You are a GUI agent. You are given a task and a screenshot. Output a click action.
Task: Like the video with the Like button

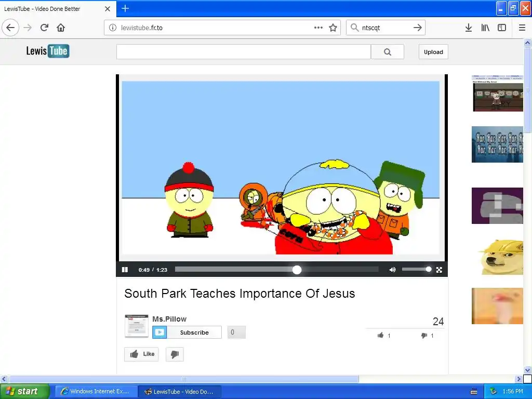(141, 354)
